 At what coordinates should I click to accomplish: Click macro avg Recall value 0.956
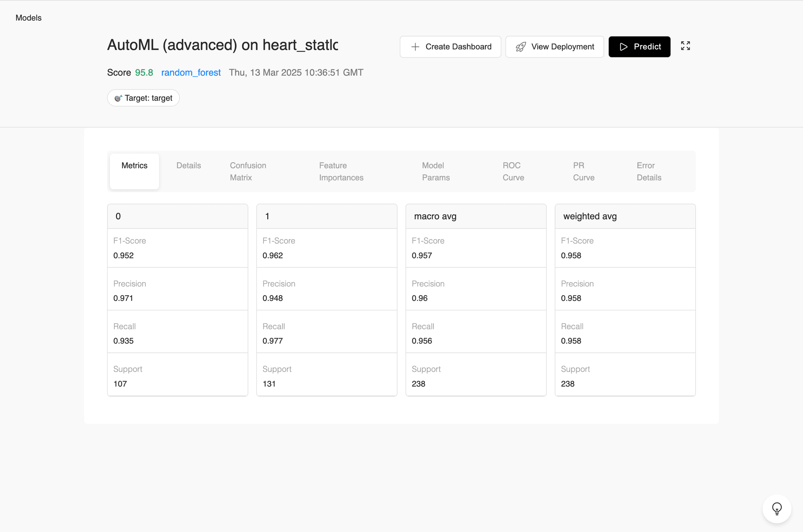click(x=422, y=341)
